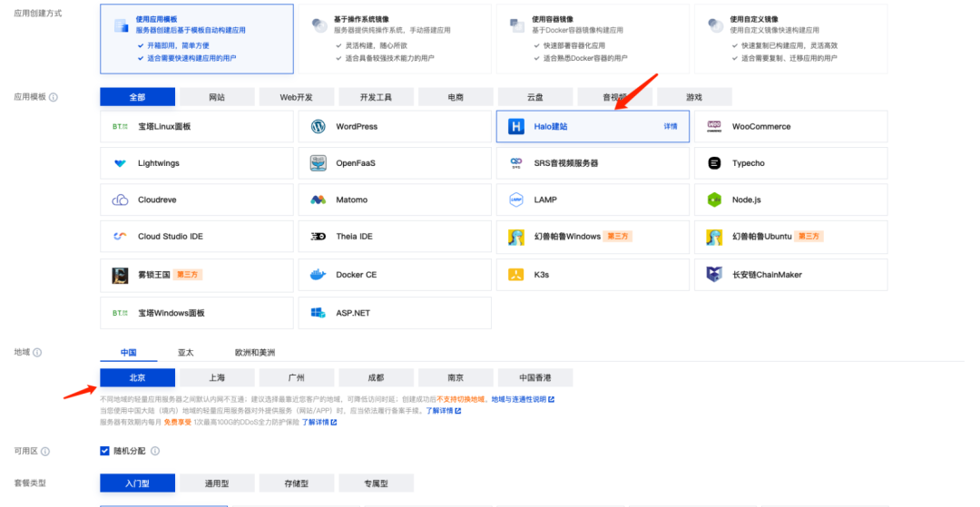Select the ASP.NET Windows logo icon

coord(318,313)
